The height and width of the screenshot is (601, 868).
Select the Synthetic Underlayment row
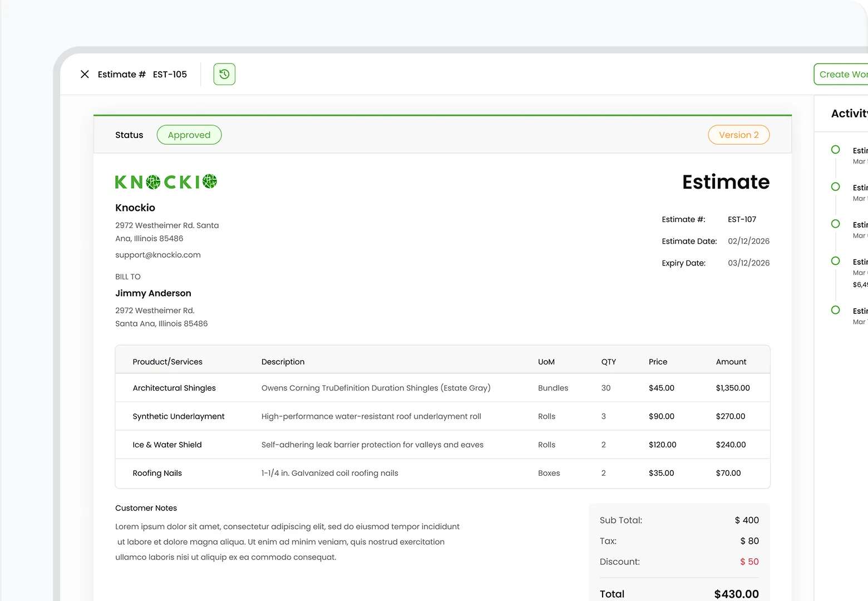442,416
